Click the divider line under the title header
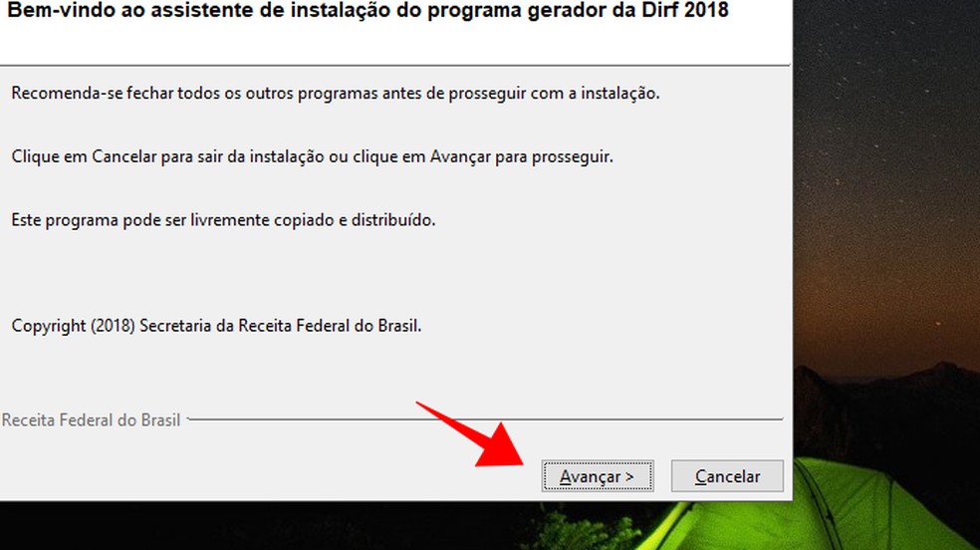 coord(395,65)
